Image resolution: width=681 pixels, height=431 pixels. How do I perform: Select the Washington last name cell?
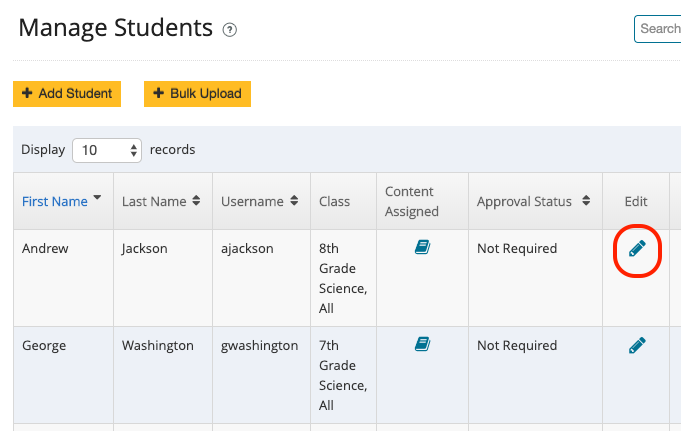click(x=157, y=345)
